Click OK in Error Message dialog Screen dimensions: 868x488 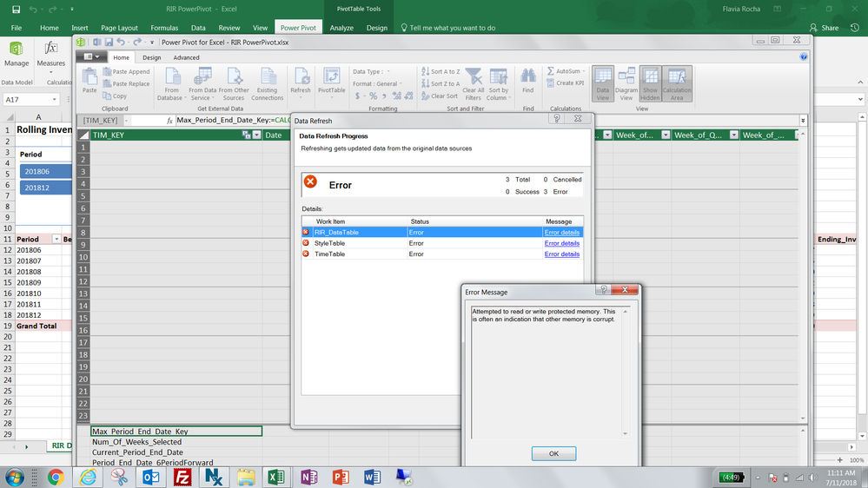tap(553, 453)
